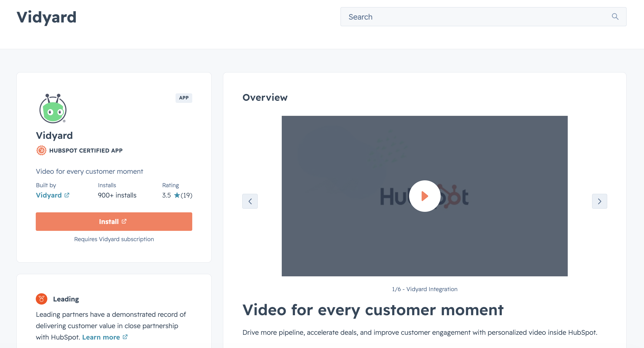Viewport: 644px width, 348px height.
Task: Go to previous carousel slide
Action: [x=250, y=201]
